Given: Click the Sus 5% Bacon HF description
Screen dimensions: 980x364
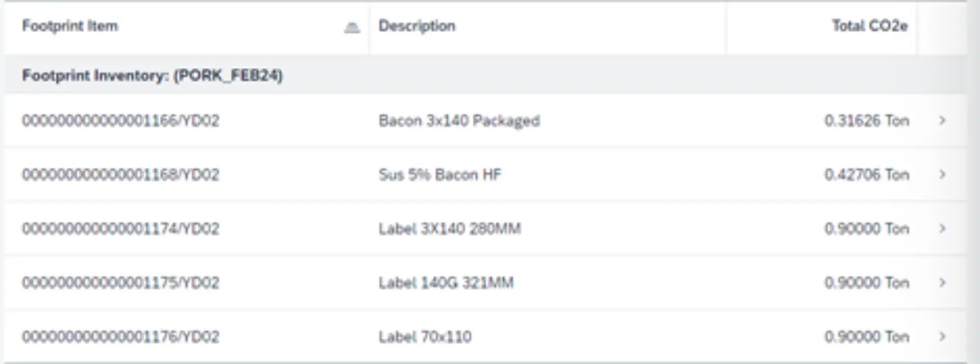Looking at the screenshot, I should coord(440,174).
